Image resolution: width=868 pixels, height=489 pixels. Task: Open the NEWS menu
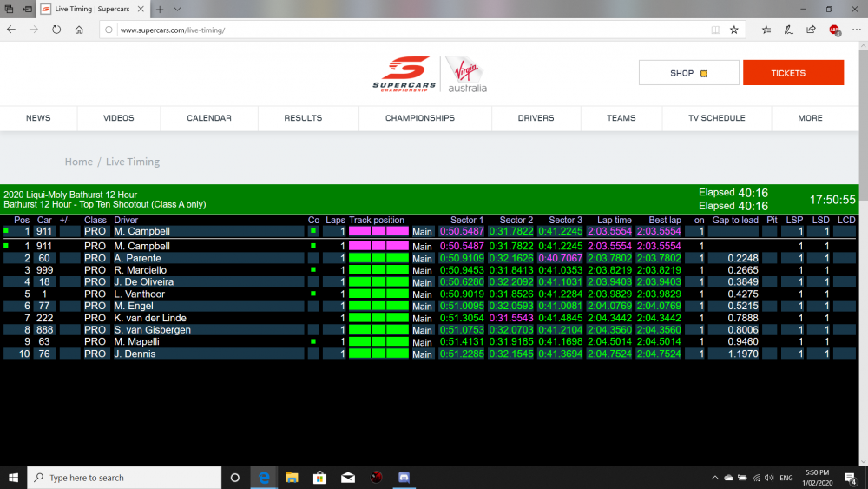point(38,118)
